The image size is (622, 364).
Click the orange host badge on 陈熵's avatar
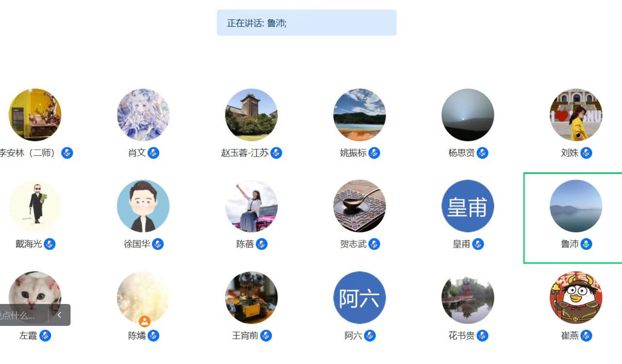(x=144, y=321)
